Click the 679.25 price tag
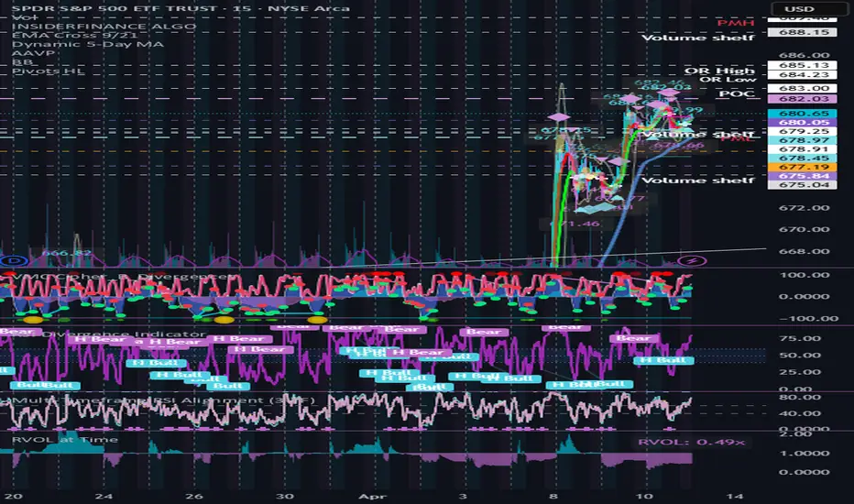 pyautogui.click(x=803, y=131)
